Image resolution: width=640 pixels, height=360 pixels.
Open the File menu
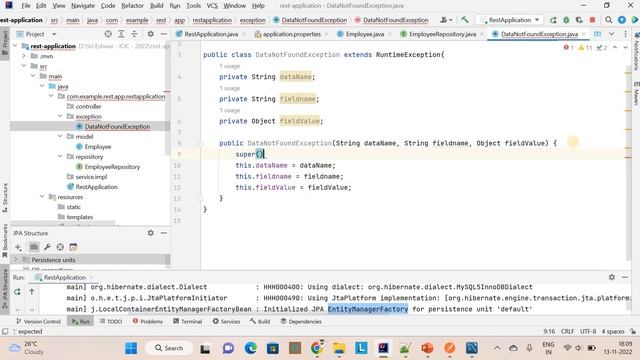pos(26,6)
